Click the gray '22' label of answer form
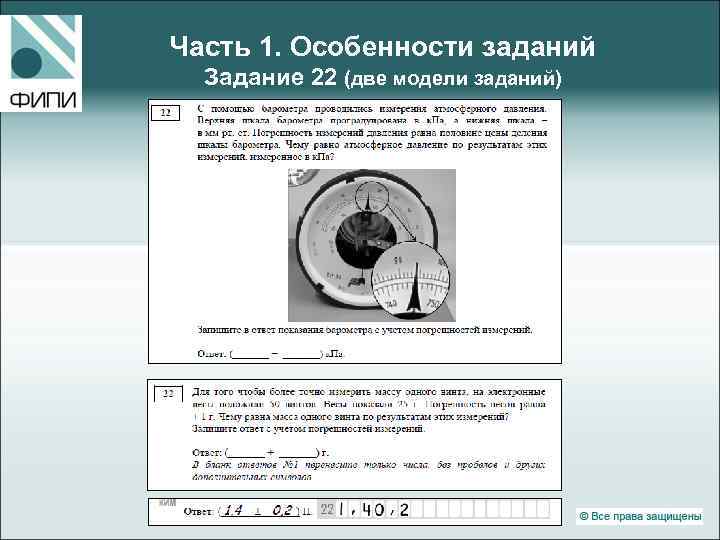The image size is (720, 540). [x=327, y=510]
